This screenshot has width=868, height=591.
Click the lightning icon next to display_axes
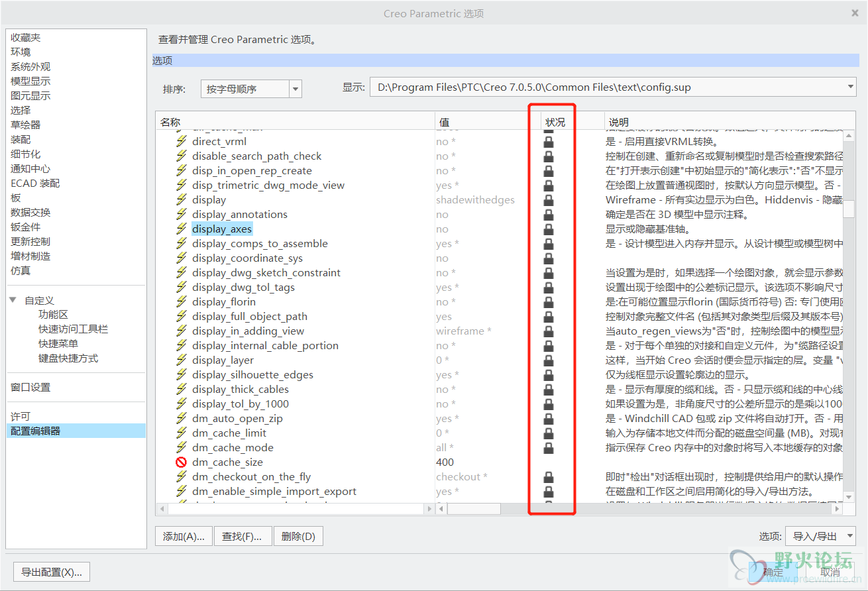pos(182,229)
